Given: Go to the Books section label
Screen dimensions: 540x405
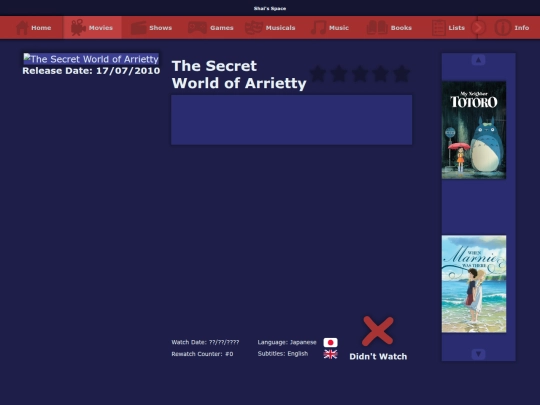Looking at the screenshot, I should pos(401,28).
